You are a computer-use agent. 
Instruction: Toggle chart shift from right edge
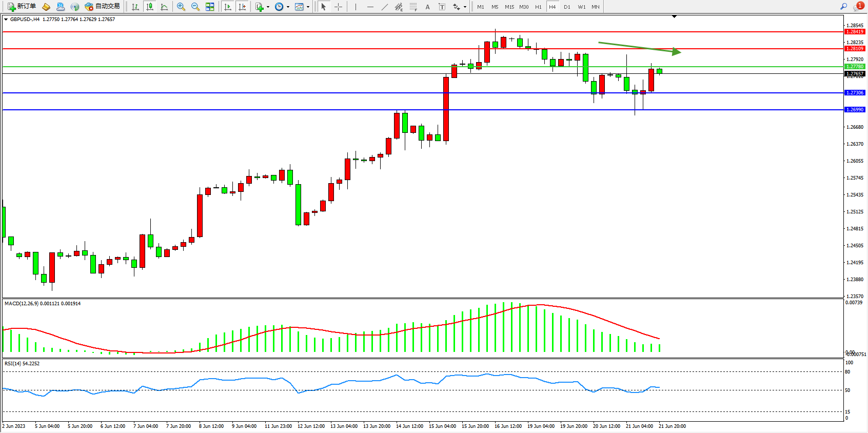click(242, 7)
